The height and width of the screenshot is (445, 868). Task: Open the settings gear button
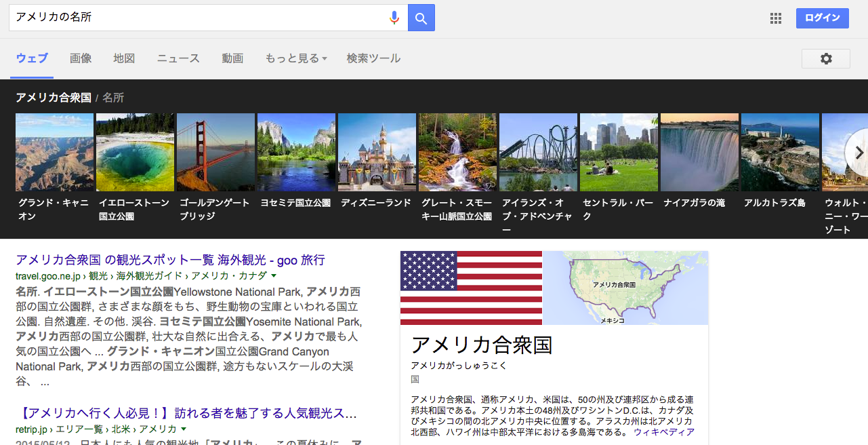[825, 59]
